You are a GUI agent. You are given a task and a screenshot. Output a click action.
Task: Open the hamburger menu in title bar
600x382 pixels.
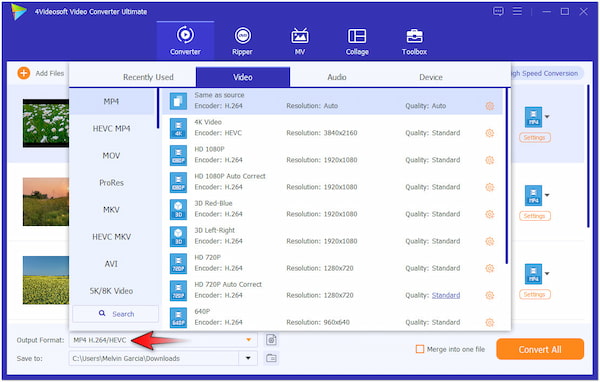[517, 11]
